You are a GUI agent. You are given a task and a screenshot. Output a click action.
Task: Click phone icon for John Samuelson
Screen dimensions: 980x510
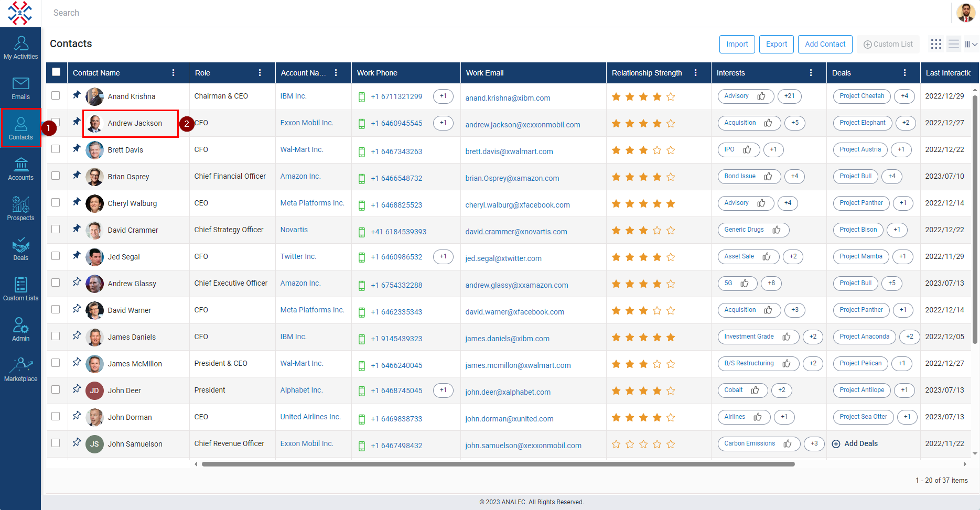pos(362,446)
